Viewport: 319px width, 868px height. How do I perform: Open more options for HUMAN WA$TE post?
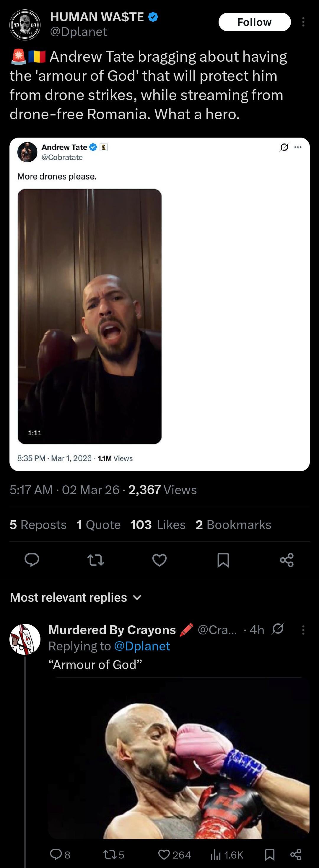303,22
